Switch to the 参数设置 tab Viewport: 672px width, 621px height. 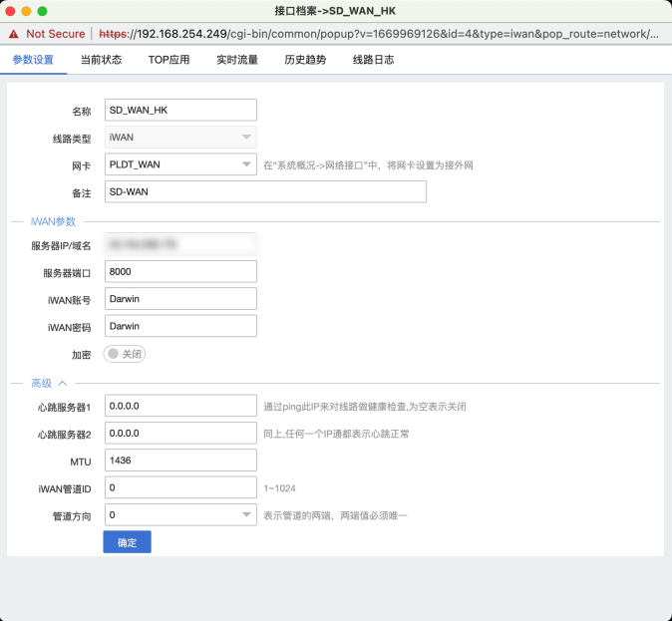[33, 60]
